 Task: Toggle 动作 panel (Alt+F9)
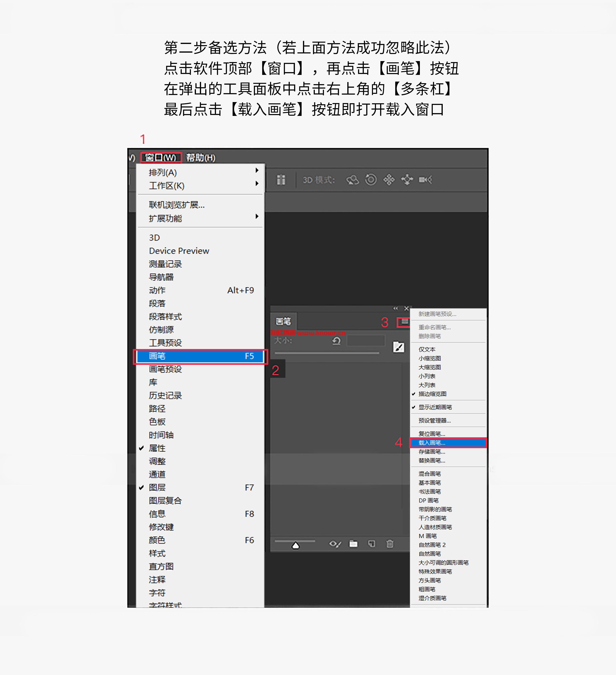[x=200, y=290]
